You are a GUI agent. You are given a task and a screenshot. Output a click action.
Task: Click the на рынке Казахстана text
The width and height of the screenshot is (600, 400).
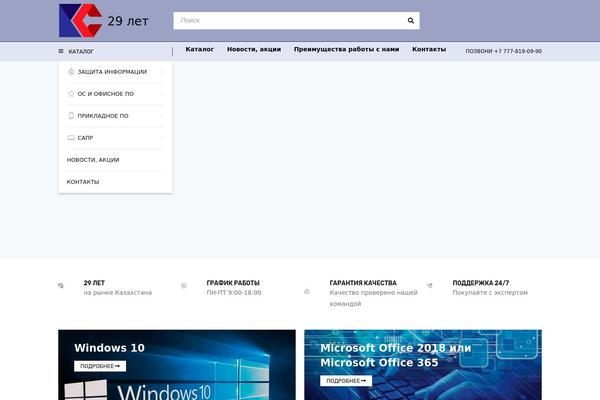(117, 292)
